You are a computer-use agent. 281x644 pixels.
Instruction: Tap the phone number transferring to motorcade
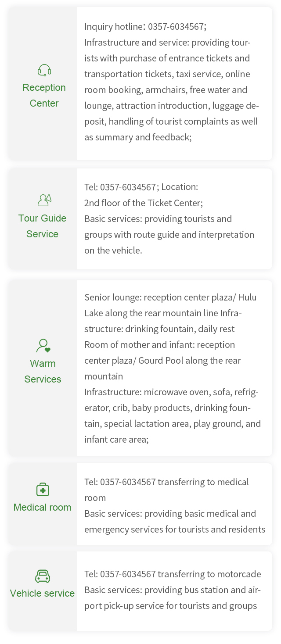pyautogui.click(x=128, y=574)
